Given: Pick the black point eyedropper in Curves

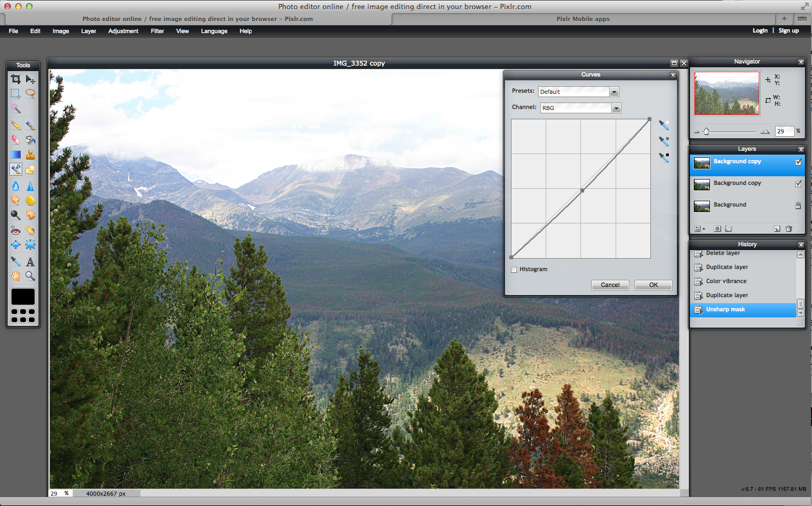Looking at the screenshot, I should [664, 157].
